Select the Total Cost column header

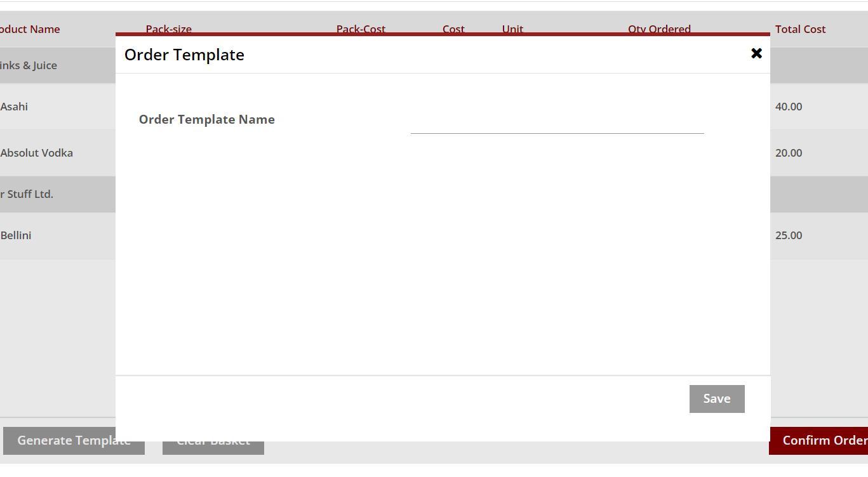point(800,29)
